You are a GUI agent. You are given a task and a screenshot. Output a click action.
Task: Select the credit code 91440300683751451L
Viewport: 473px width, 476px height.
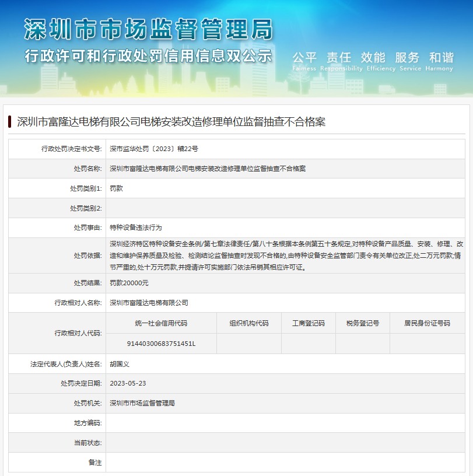[x=161, y=344]
